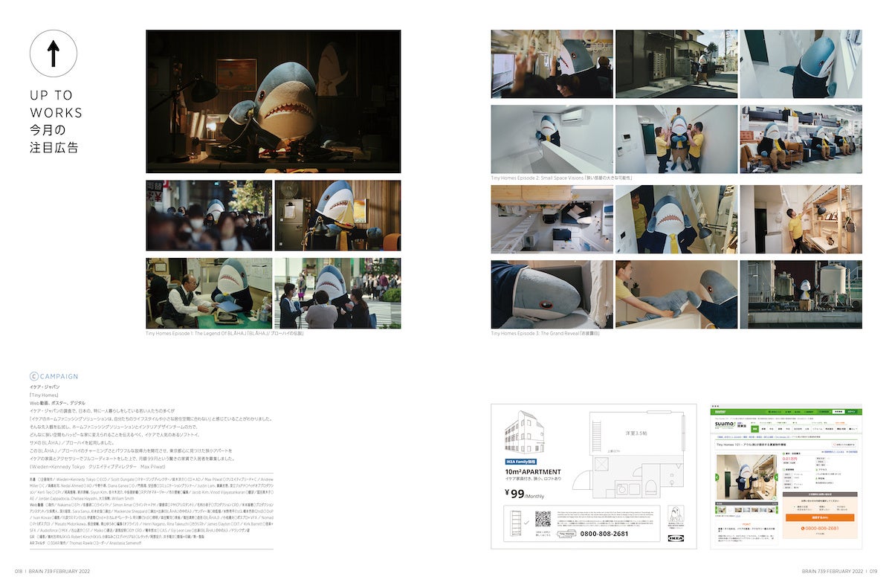892x588 pixels.
Task: Open close-up image of shark lying in bed
Action: click(x=552, y=294)
